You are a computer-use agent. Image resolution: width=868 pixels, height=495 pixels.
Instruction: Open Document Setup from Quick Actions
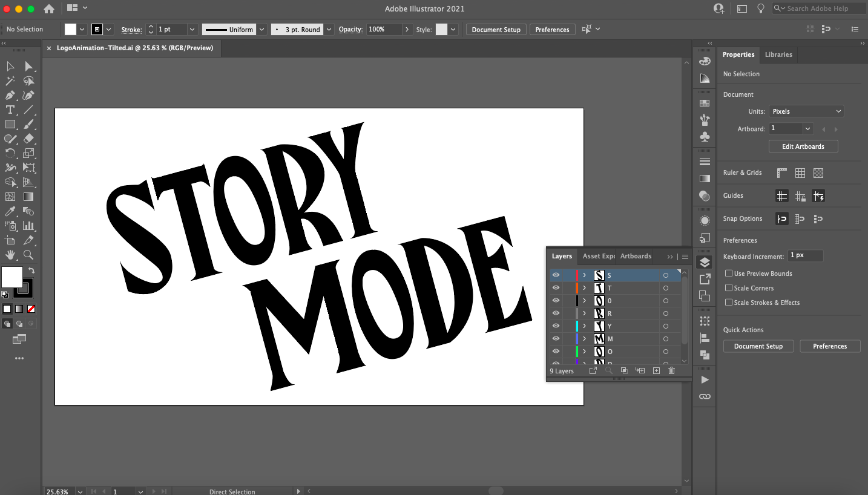(758, 346)
